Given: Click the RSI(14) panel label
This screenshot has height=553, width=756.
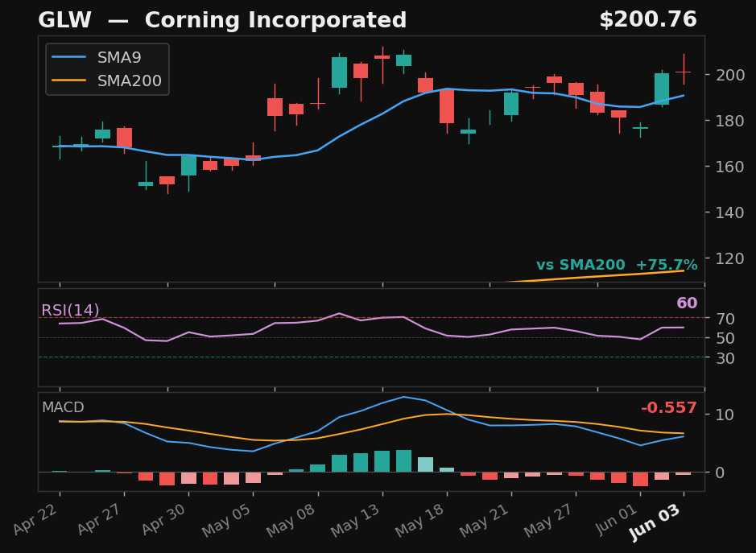Looking at the screenshot, I should [70, 310].
